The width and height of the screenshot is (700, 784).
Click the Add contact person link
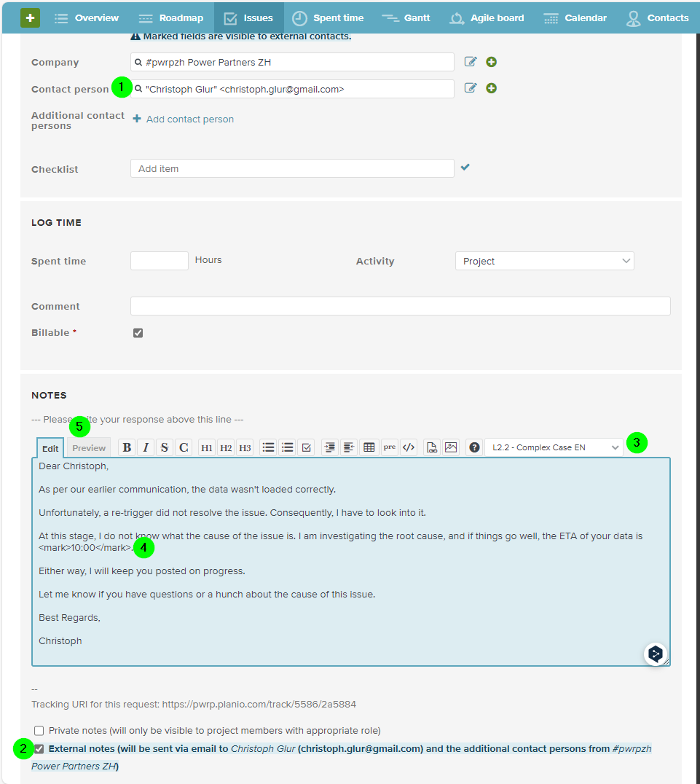(183, 119)
